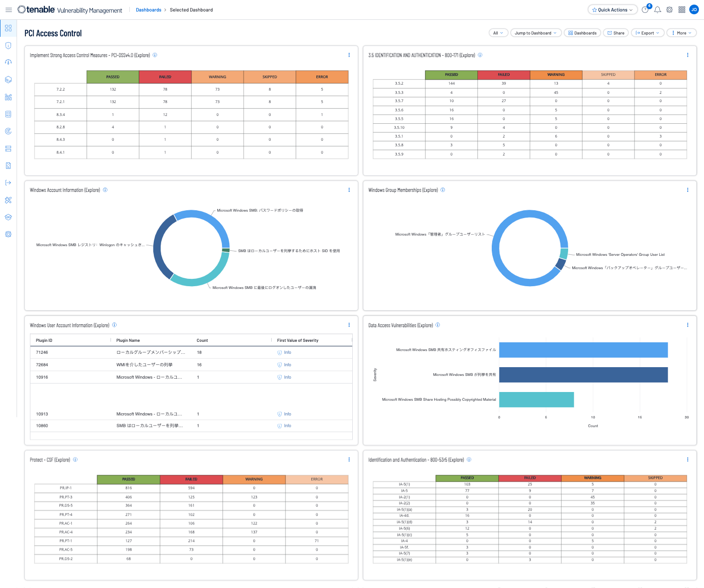
Task: Open kebab menu for Windows Account Information widget
Action: click(x=349, y=190)
